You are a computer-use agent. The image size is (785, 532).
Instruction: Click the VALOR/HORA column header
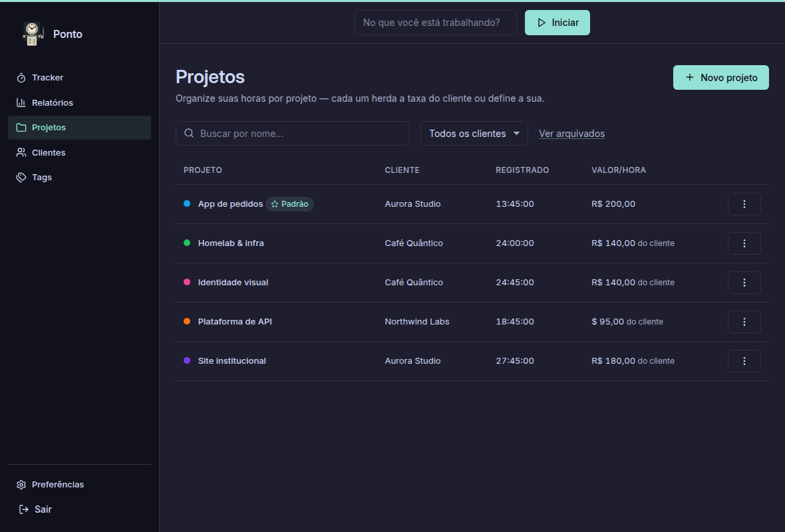click(618, 170)
